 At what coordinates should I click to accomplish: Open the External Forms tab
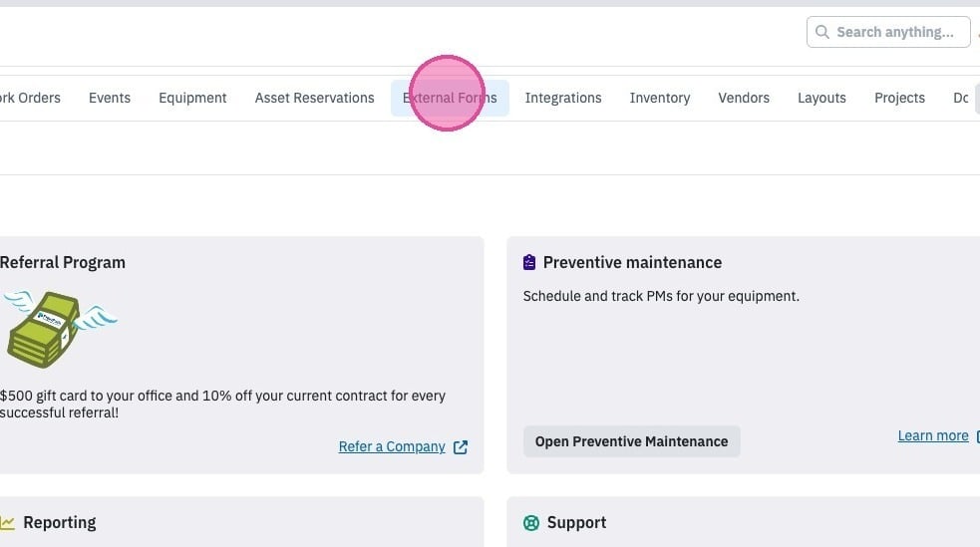point(450,98)
